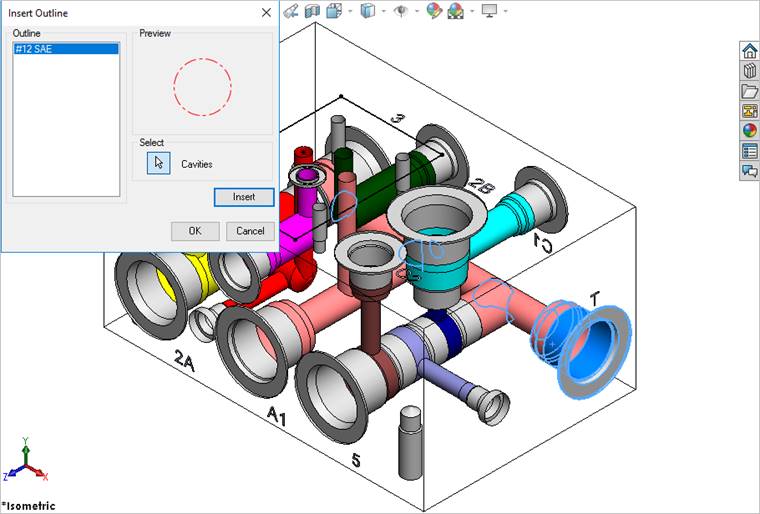The width and height of the screenshot is (760, 514).
Task: Click the Insert button
Action: pos(244,197)
